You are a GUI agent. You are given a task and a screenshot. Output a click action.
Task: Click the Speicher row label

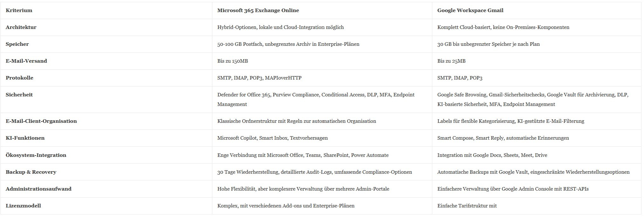click(x=17, y=44)
